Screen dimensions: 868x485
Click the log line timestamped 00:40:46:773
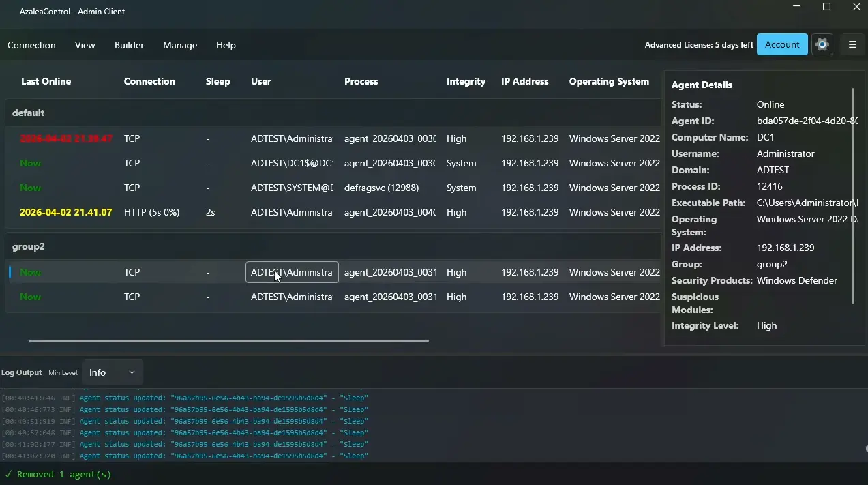click(x=185, y=409)
